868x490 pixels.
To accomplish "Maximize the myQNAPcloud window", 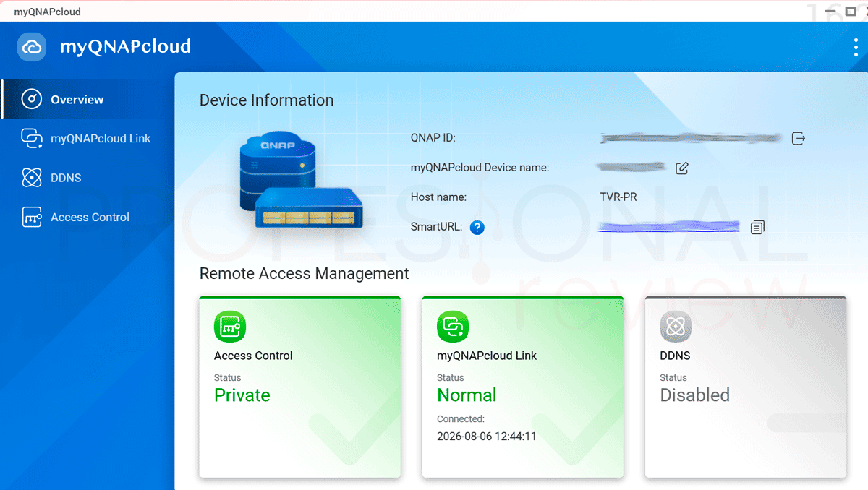I will 851,12.
